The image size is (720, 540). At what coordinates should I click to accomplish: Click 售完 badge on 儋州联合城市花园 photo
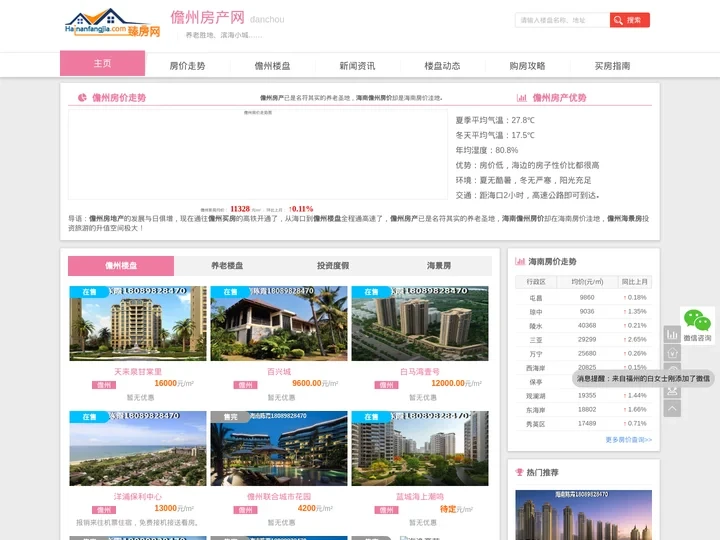point(230,416)
